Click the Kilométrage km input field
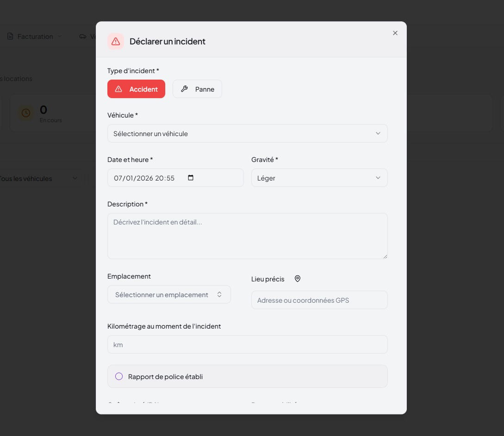The width and height of the screenshot is (504, 436). (247, 344)
